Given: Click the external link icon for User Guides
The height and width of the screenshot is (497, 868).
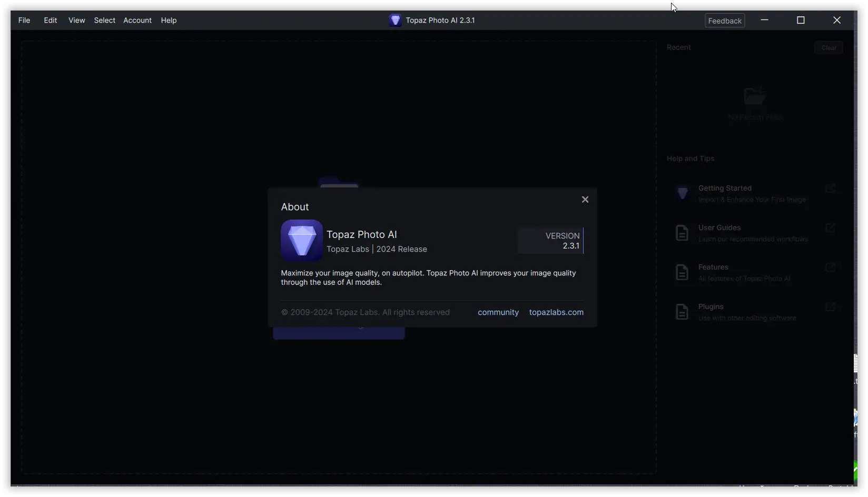Looking at the screenshot, I should click(x=830, y=227).
